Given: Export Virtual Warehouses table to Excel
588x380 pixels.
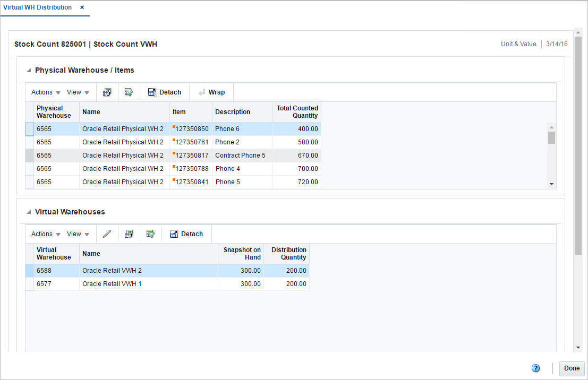Looking at the screenshot, I should [129, 234].
